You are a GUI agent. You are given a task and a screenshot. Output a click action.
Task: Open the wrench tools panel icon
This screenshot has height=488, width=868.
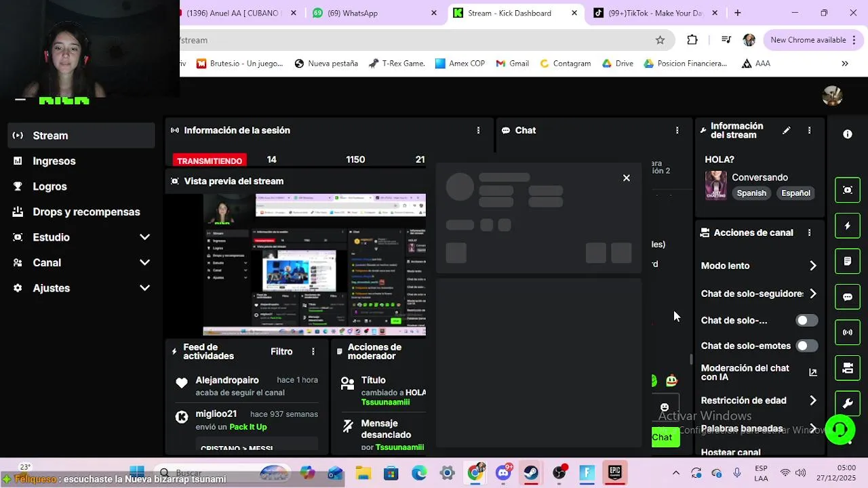848,404
